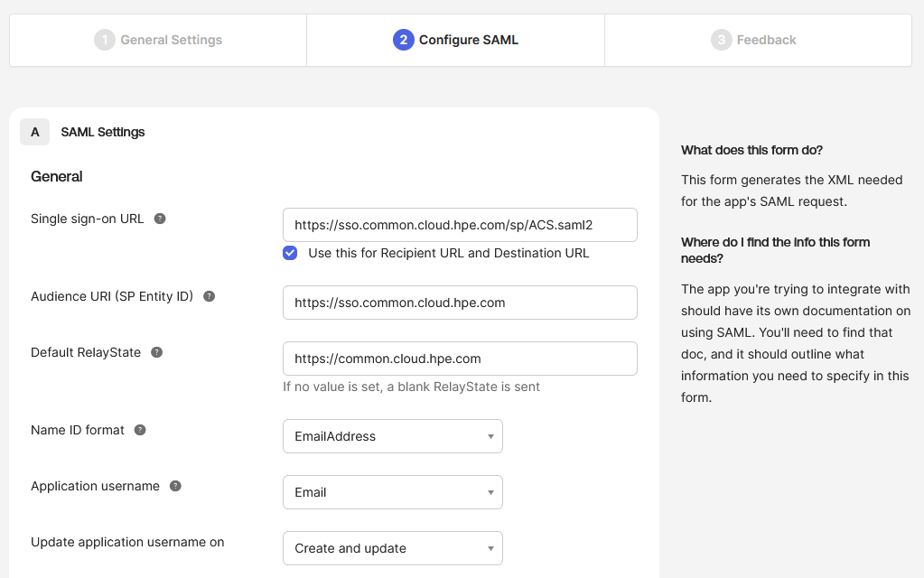924x578 pixels.
Task: Click the SAML Settings section header
Action: point(103,132)
